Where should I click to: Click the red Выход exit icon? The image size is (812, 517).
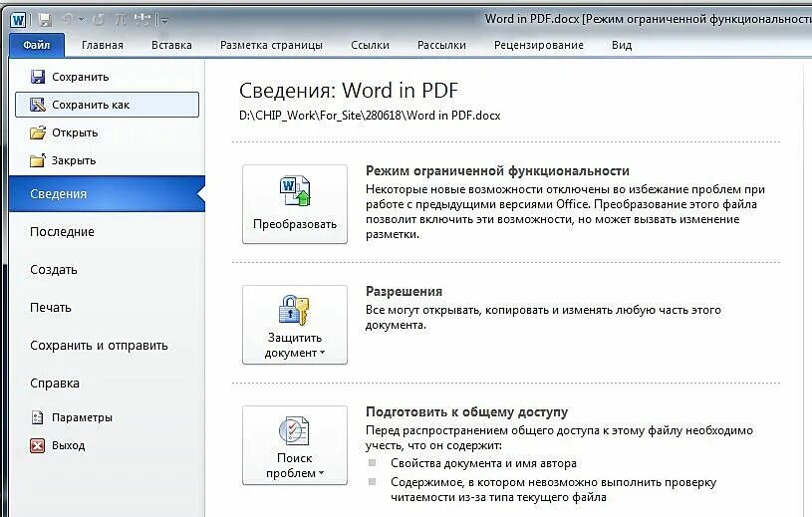coord(37,445)
